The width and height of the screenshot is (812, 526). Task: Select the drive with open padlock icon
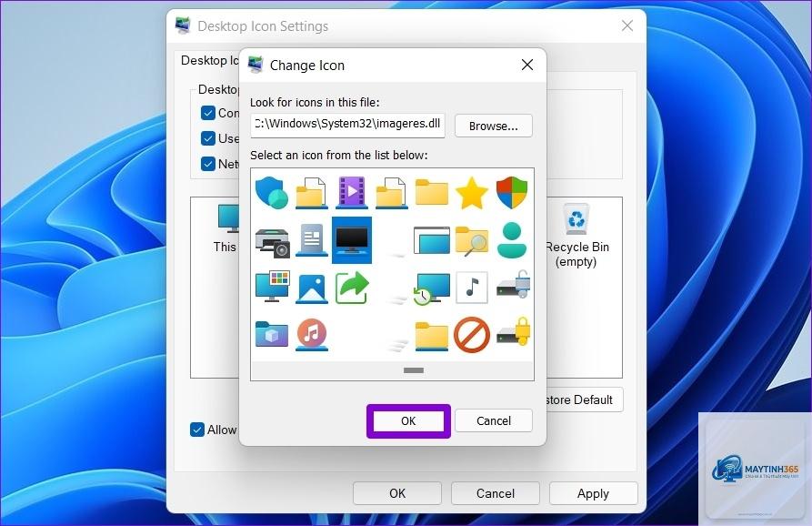pos(513,285)
